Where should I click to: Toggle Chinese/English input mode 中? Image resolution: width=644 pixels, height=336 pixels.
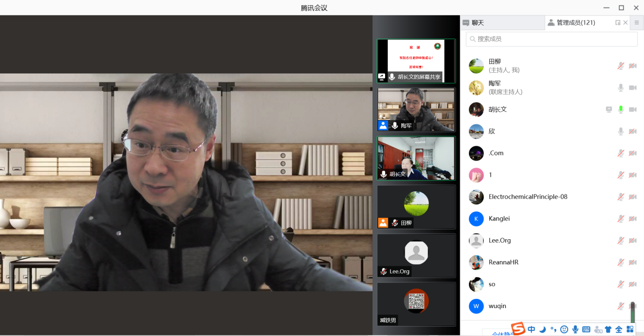pyautogui.click(x=531, y=329)
